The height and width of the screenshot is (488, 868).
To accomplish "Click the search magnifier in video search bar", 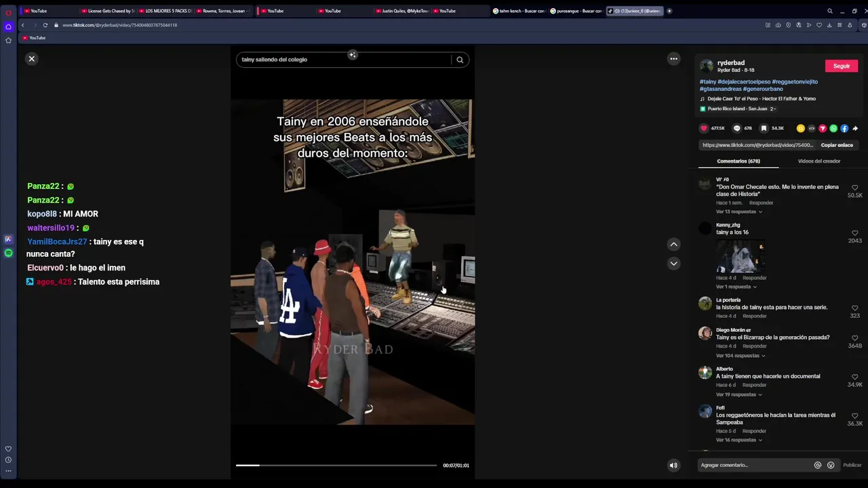I will 460,60.
